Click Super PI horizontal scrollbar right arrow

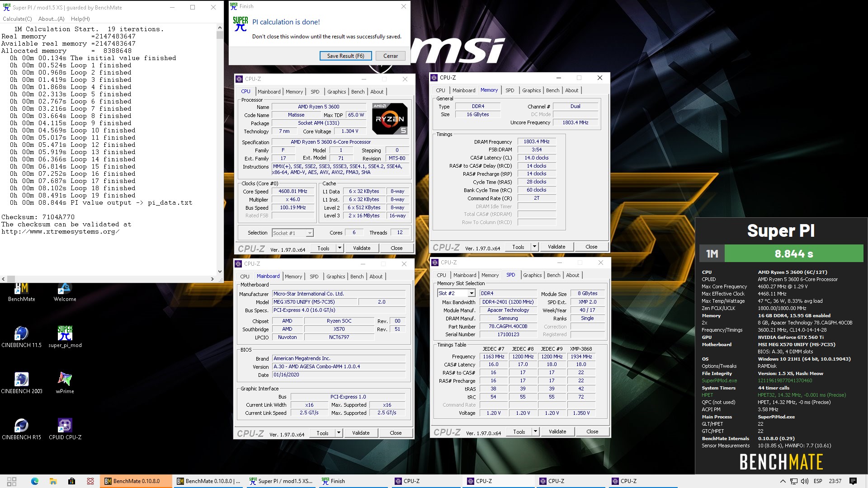(x=212, y=279)
